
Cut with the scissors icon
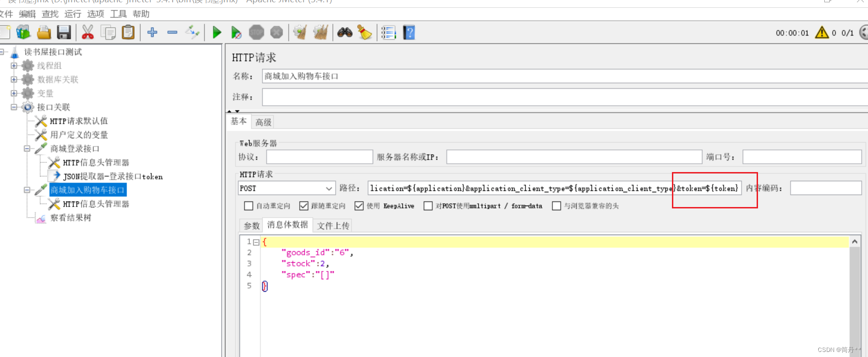point(87,32)
